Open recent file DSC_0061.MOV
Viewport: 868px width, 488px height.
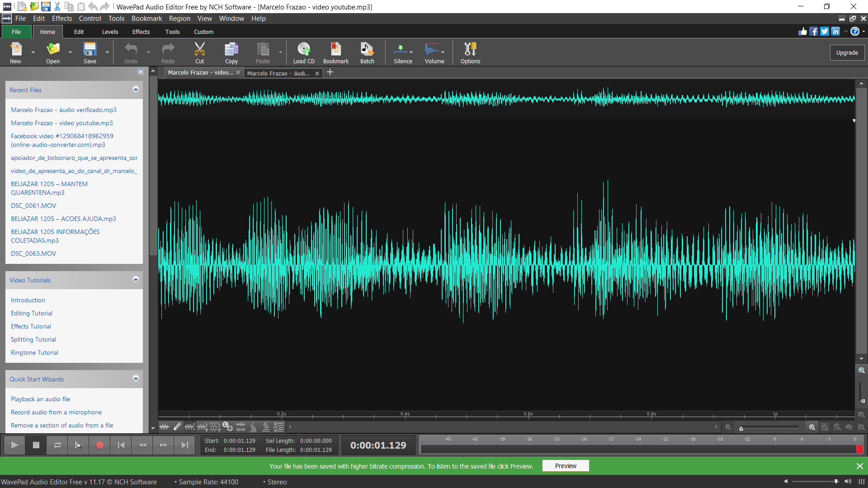tap(33, 206)
